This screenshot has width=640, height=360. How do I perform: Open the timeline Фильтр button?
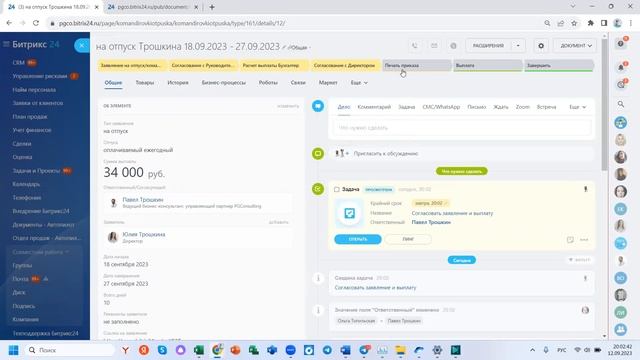580,260
